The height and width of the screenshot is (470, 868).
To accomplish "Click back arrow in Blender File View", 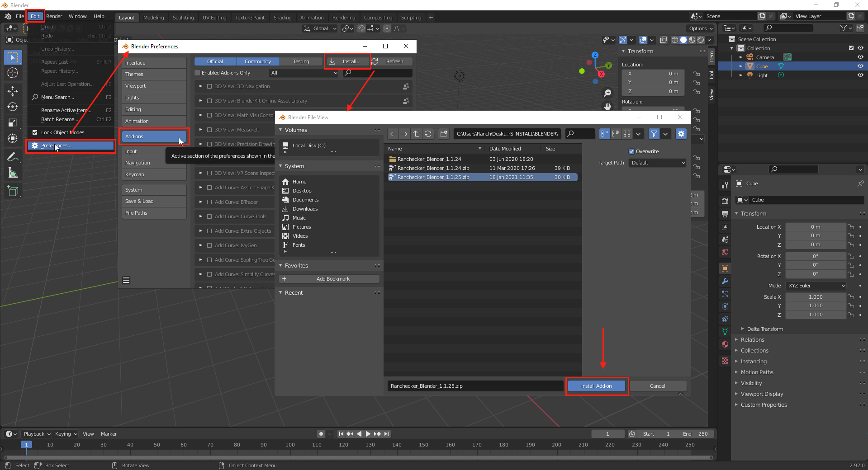I will click(393, 134).
